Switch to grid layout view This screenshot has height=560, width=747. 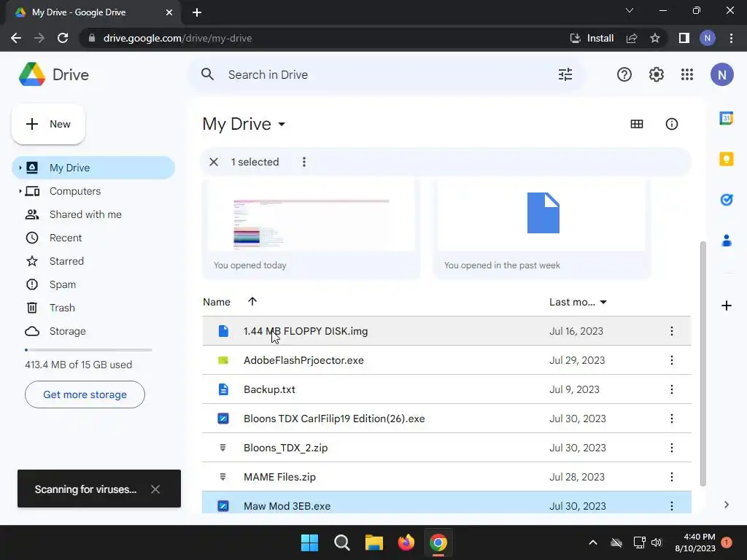point(636,124)
